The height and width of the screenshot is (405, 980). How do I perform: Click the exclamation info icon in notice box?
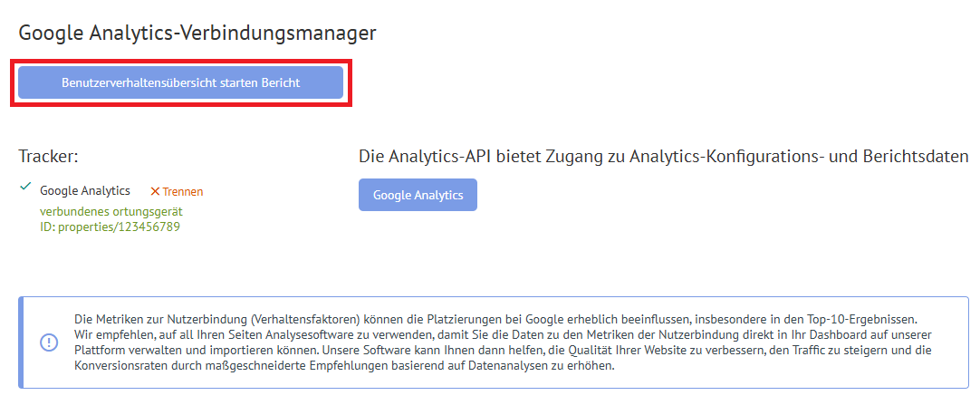[x=49, y=342]
